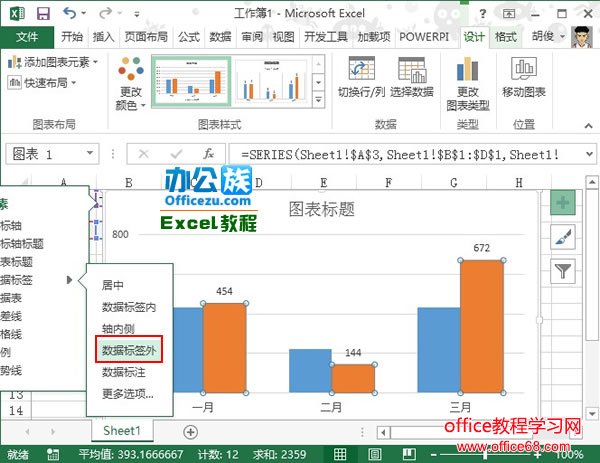
Task: Click zoom out minus button
Action: (x=434, y=455)
